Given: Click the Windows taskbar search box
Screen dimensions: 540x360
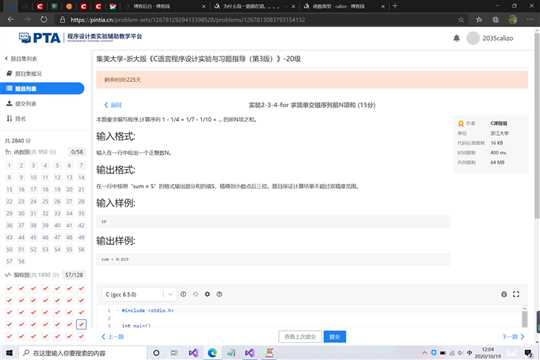Looking at the screenshot, I should (83, 353).
